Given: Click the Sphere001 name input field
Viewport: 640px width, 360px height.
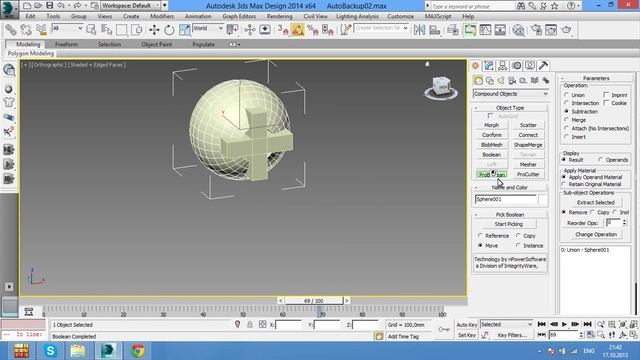Looking at the screenshot, I should 506,199.
